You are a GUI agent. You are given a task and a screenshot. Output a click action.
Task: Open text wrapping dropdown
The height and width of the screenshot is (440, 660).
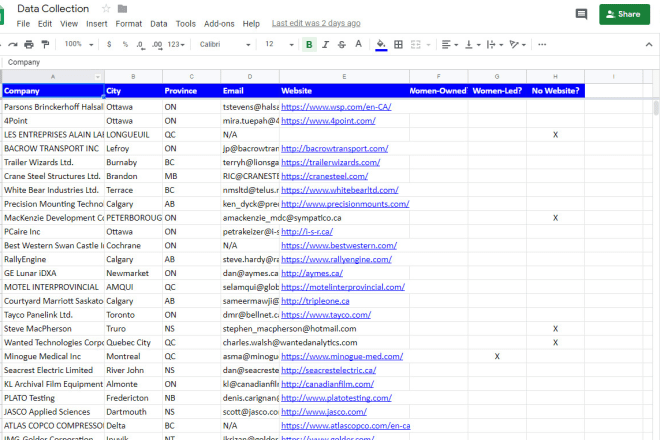[x=495, y=44]
